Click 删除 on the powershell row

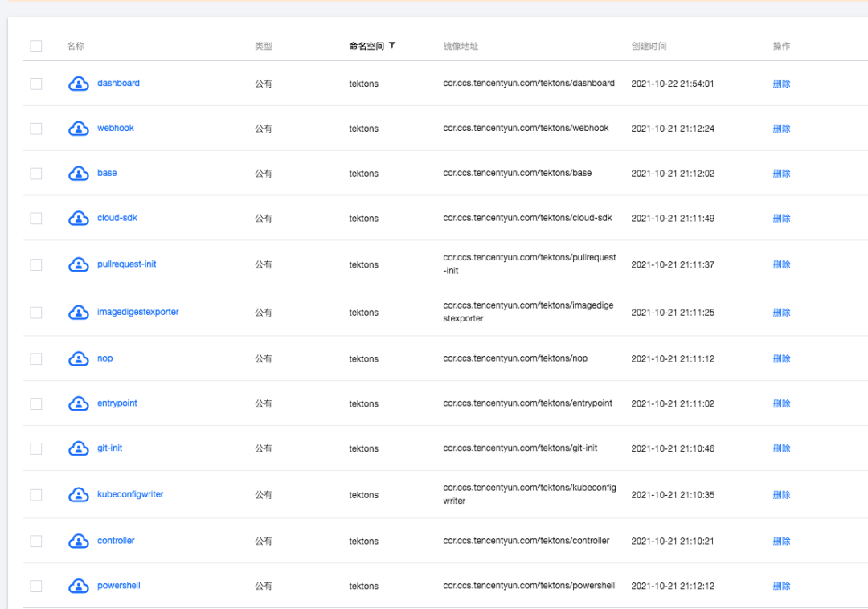point(781,586)
